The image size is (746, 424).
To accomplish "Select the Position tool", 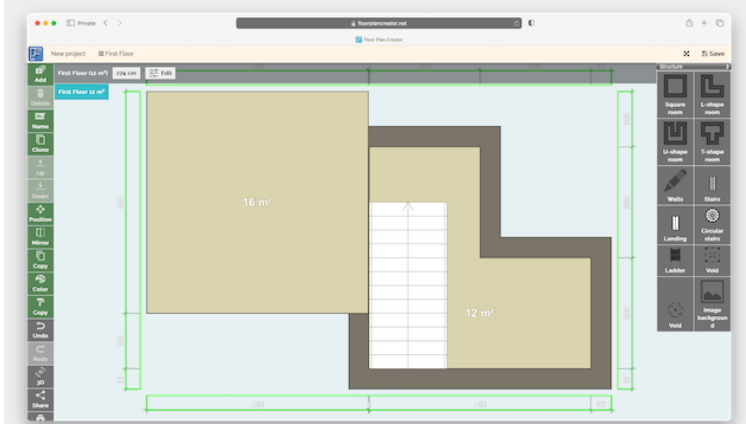I will [x=40, y=213].
